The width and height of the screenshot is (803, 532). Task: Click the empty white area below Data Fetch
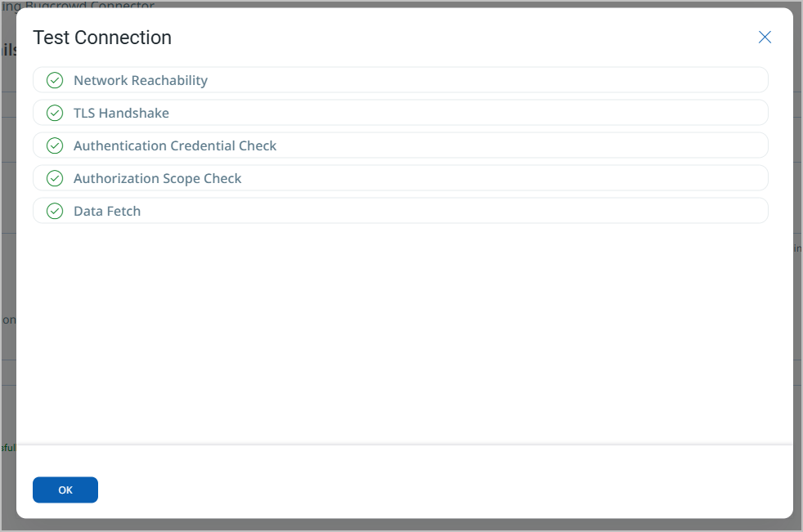[405, 333]
